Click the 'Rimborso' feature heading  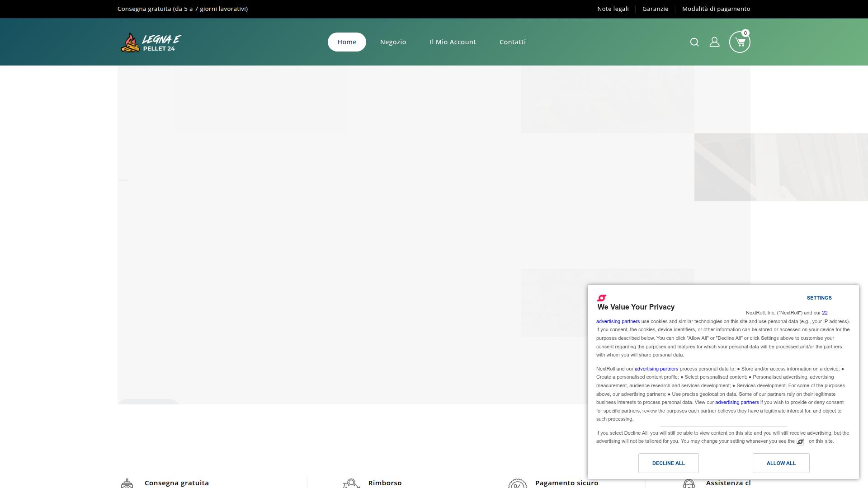[385, 483]
